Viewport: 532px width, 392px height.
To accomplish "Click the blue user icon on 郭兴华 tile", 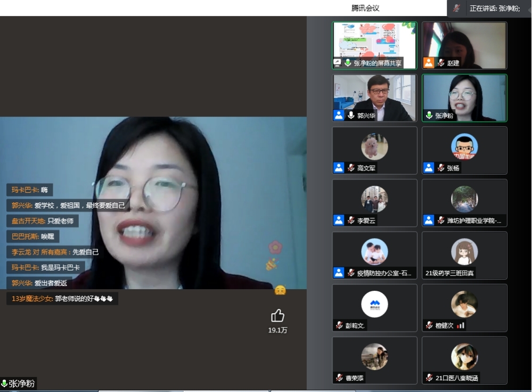I will 339,116.
